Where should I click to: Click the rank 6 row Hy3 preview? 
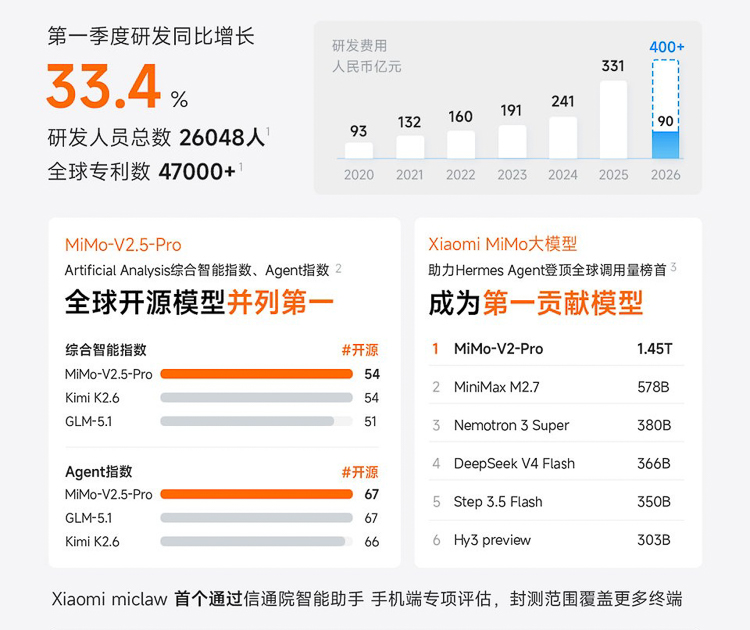click(556, 540)
